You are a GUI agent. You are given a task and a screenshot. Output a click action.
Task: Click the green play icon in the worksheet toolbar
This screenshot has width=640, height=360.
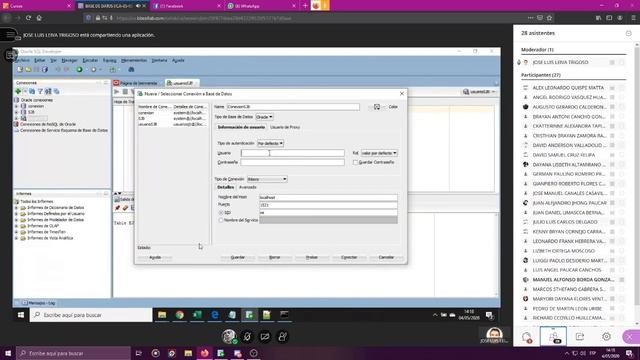pyautogui.click(x=117, y=92)
